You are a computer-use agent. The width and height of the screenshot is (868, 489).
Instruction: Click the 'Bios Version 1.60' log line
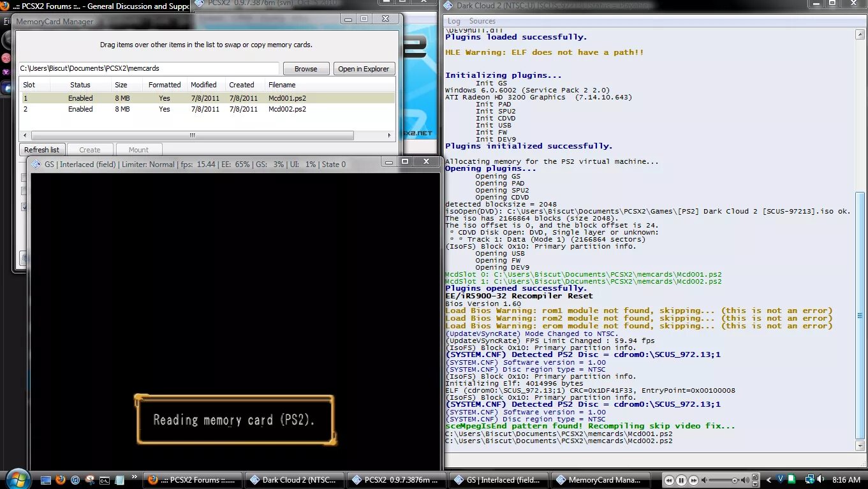click(x=483, y=303)
